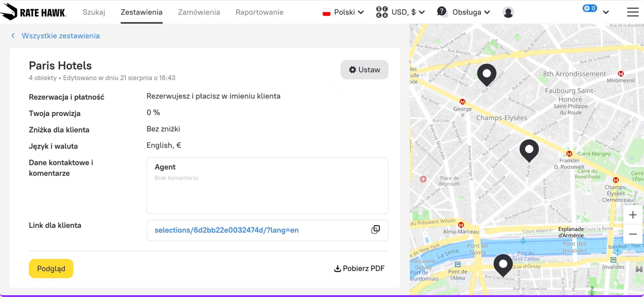Click map pin near Rue Washington
The height and width of the screenshot is (297, 644).
tap(487, 74)
